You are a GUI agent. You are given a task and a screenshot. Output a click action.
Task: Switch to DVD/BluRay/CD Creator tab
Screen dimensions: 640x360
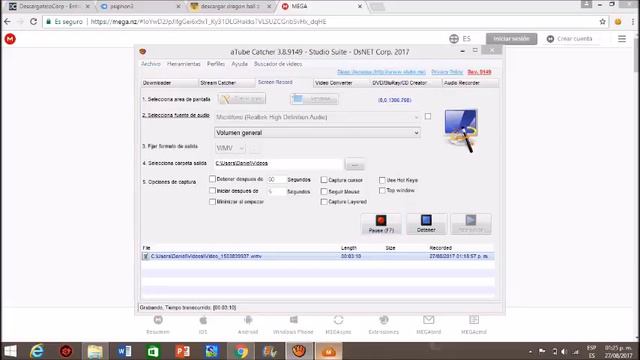(x=406, y=83)
